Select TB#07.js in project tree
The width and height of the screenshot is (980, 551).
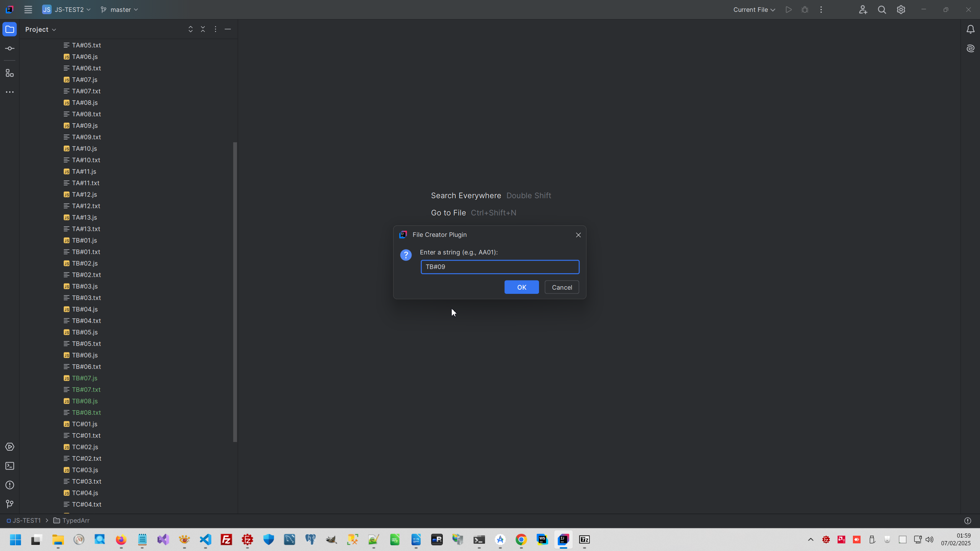(85, 378)
